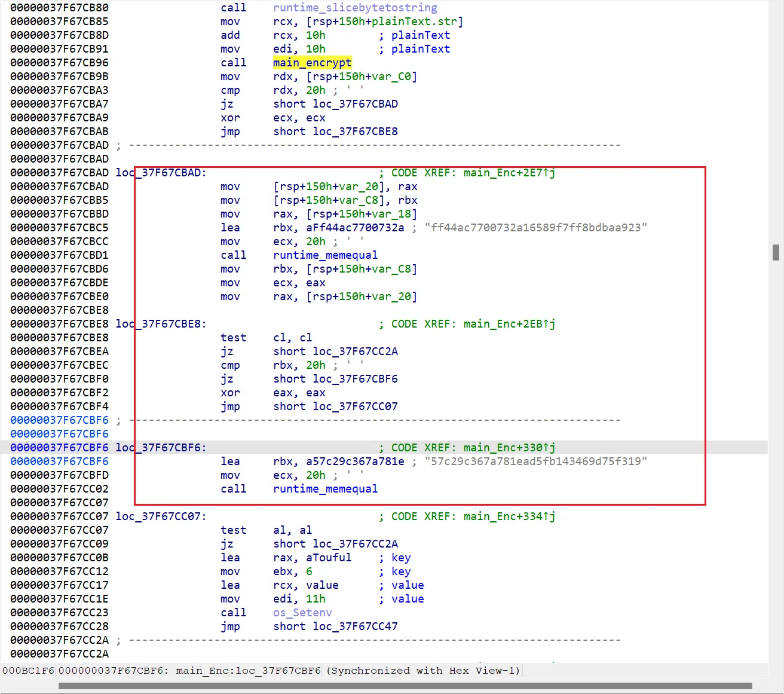Click the loc_37F67CBAD: label definition
Screen dimensions: 784x694
[x=161, y=173]
